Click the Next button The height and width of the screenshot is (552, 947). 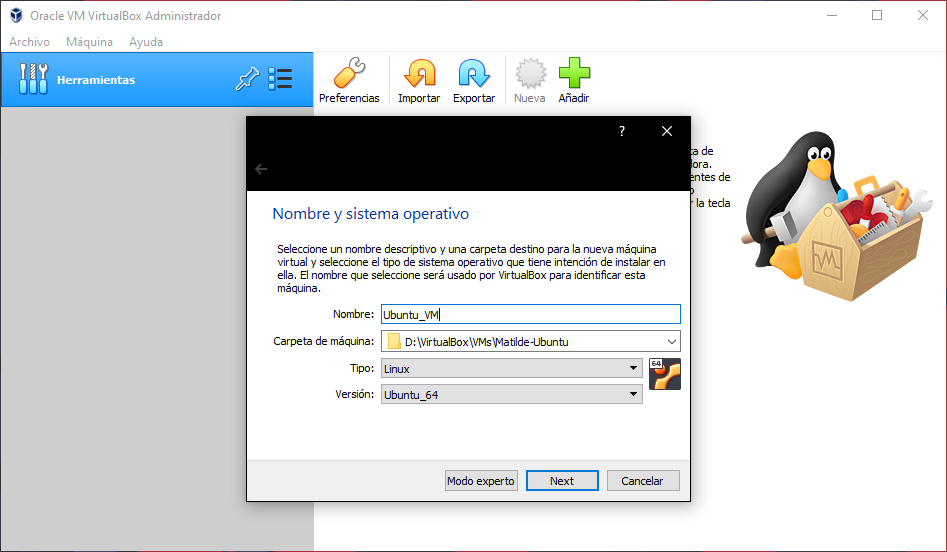tap(562, 481)
